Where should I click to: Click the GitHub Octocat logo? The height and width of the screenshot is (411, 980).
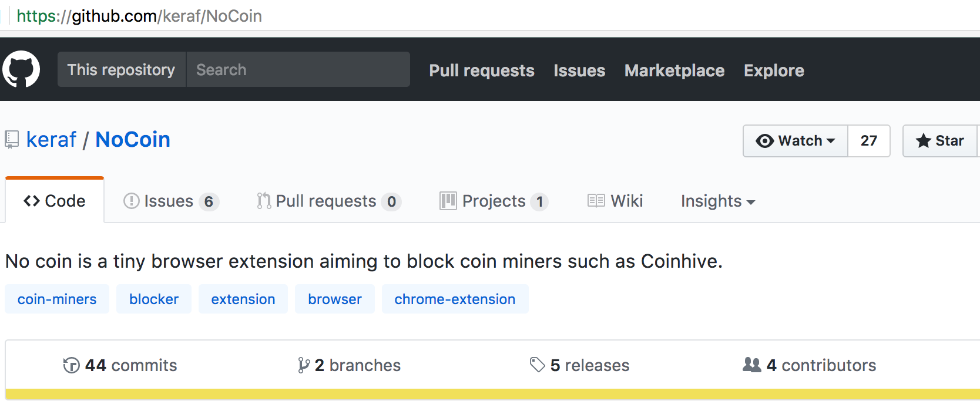tap(21, 69)
